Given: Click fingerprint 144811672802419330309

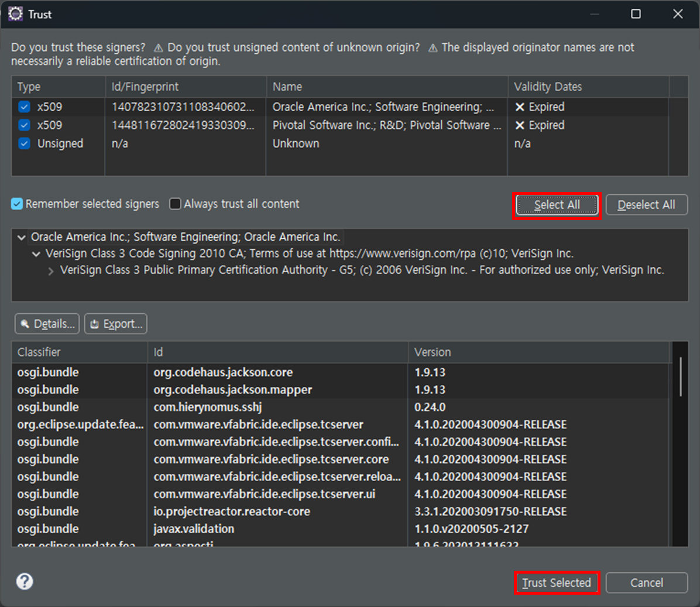Looking at the screenshot, I should coord(183,125).
